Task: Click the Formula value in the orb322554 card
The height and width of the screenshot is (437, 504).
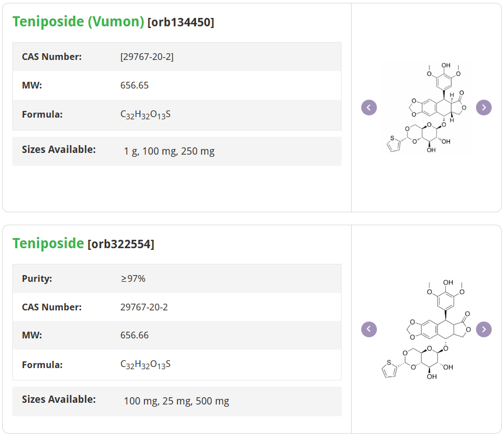Action: [x=145, y=365]
